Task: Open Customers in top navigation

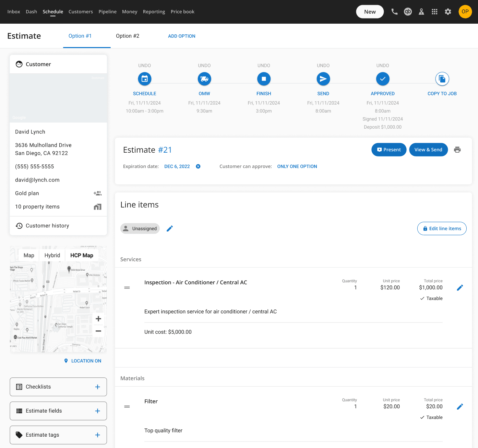Action: coord(81,12)
